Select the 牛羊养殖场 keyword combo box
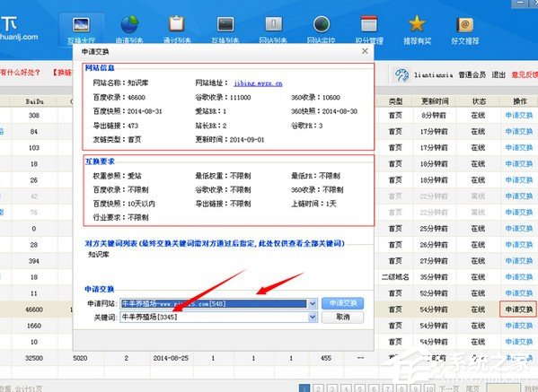Viewport: 538px width, 392px height. click(x=218, y=318)
